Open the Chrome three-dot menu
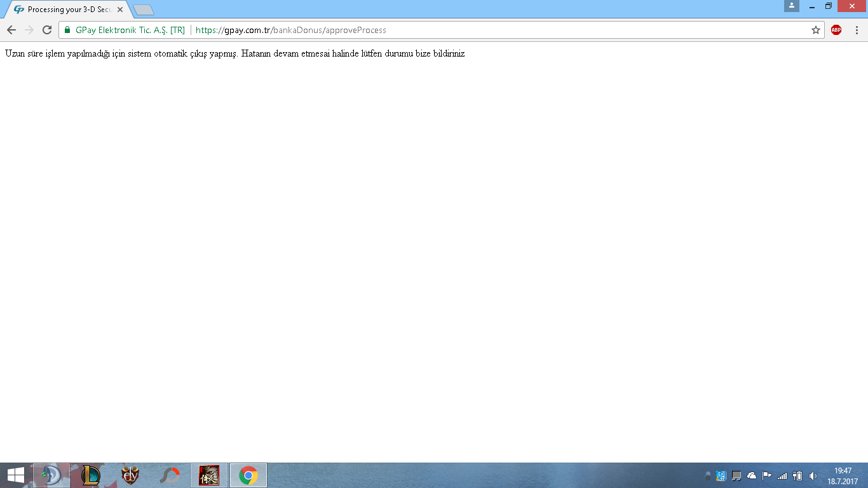 [x=857, y=30]
